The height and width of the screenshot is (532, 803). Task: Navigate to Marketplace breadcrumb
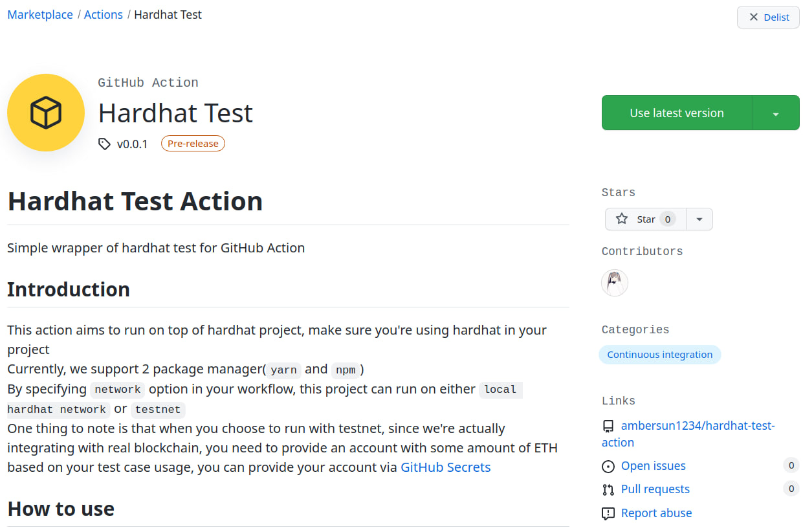click(x=40, y=14)
